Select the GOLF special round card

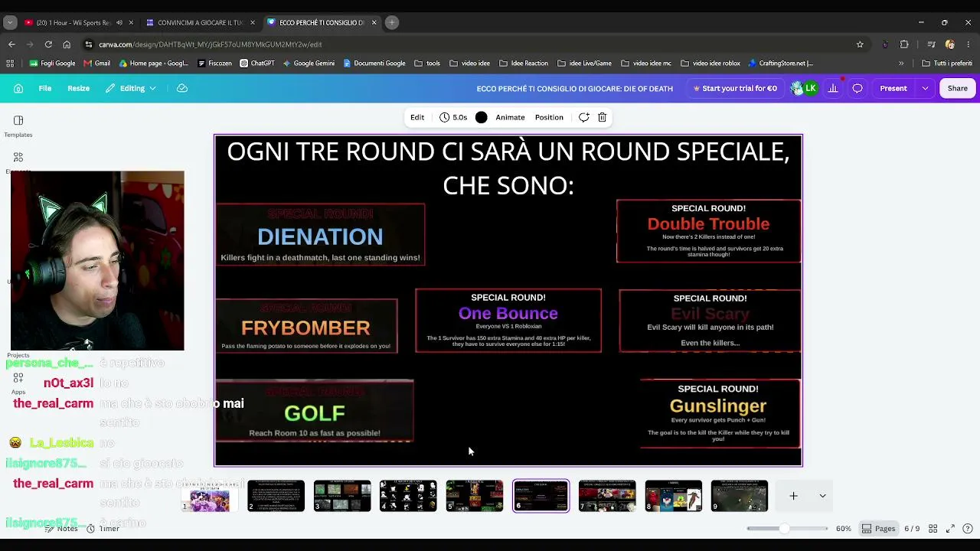[x=315, y=411]
